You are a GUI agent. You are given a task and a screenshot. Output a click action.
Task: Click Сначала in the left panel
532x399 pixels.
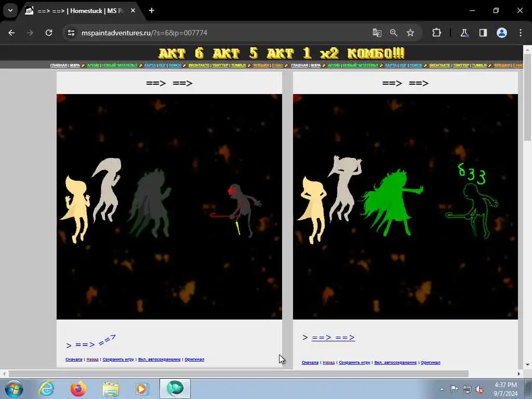(74, 360)
